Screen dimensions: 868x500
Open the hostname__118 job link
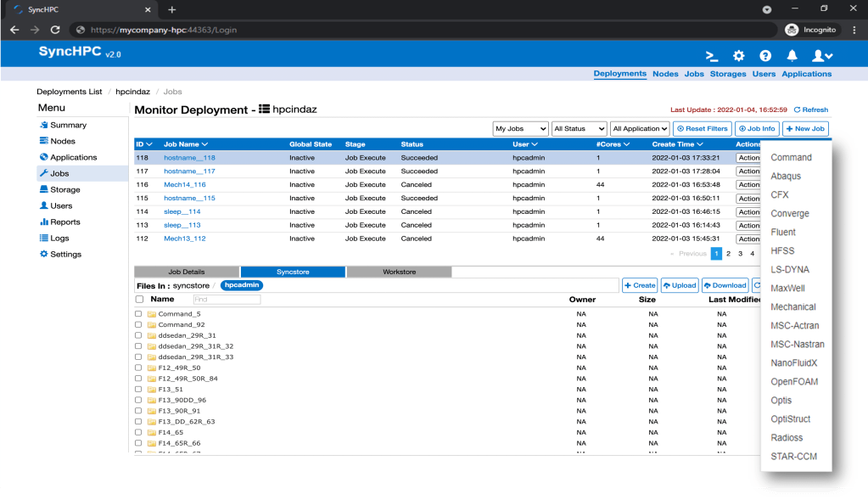(189, 157)
